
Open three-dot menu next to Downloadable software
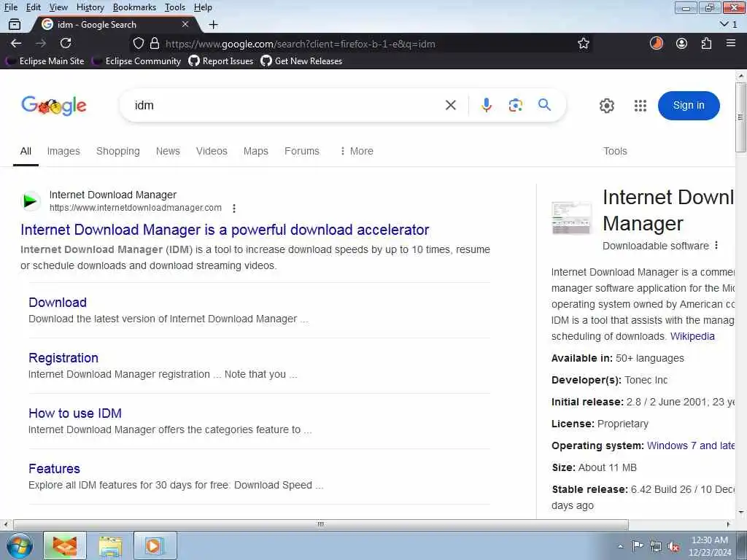coord(716,246)
